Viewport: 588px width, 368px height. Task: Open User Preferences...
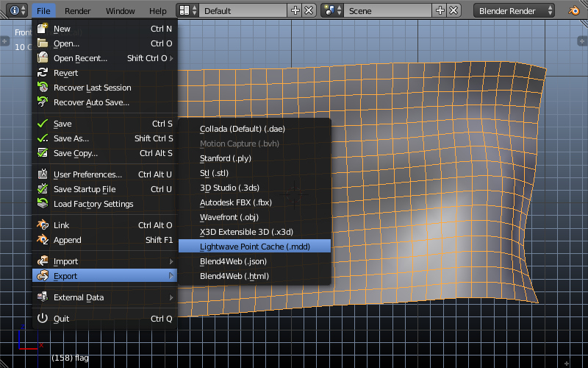104,174
